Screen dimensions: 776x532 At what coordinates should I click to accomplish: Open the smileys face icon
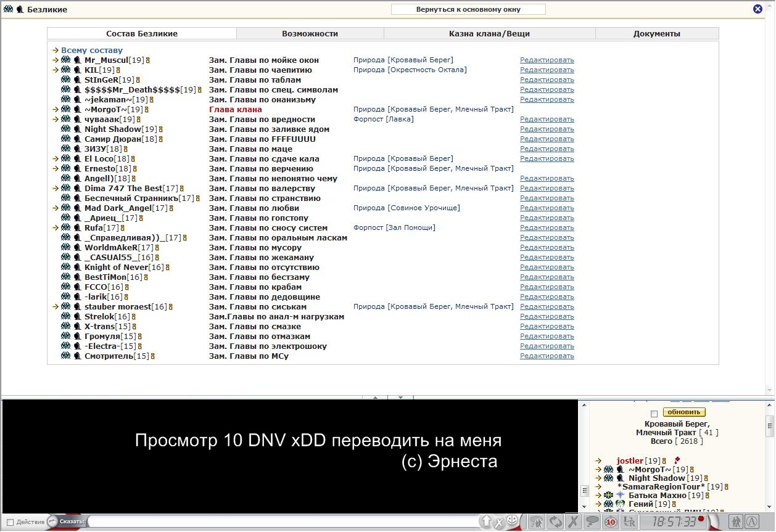coord(512,520)
